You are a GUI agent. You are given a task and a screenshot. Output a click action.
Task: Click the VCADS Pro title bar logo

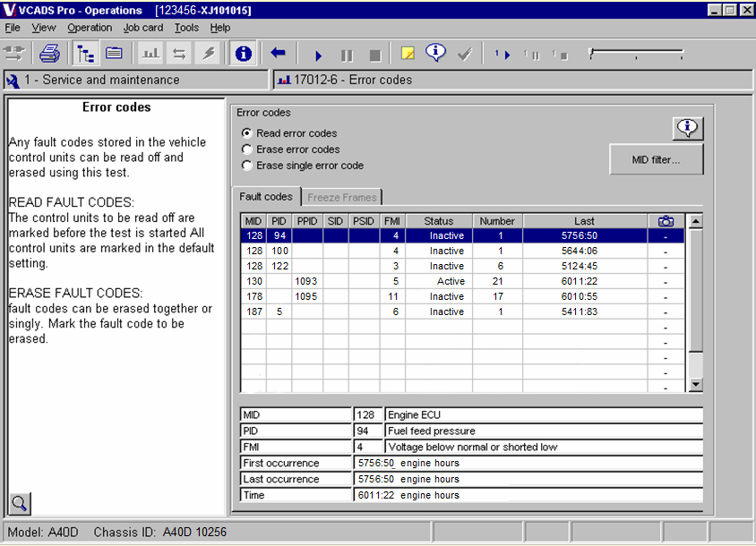[9, 10]
